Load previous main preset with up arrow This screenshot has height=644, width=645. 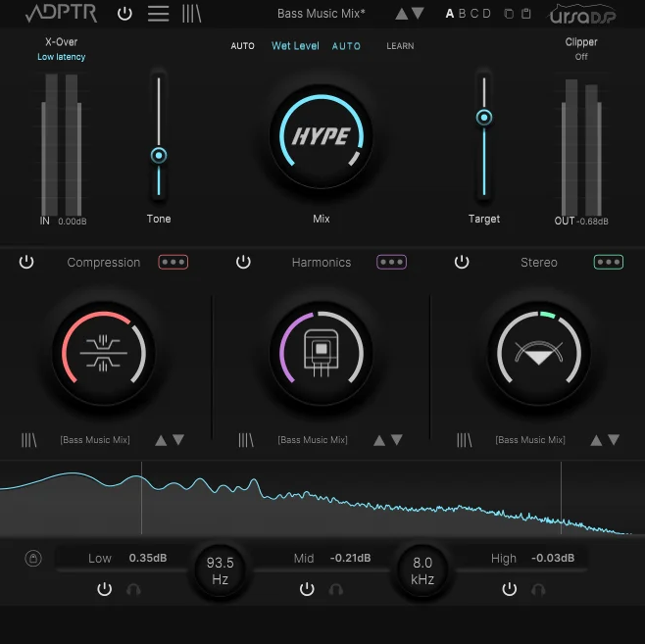pyautogui.click(x=402, y=14)
